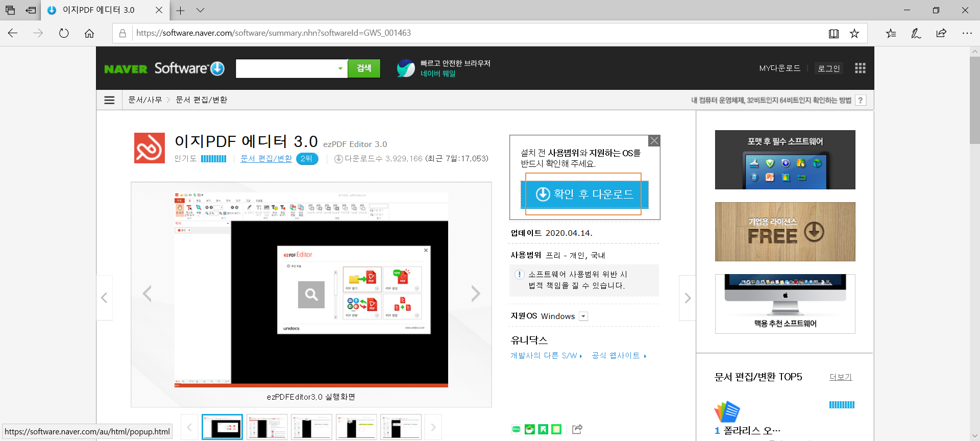Click 더보기 next to TOP5 heading
Viewport: 980px width, 441px height.
841,377
